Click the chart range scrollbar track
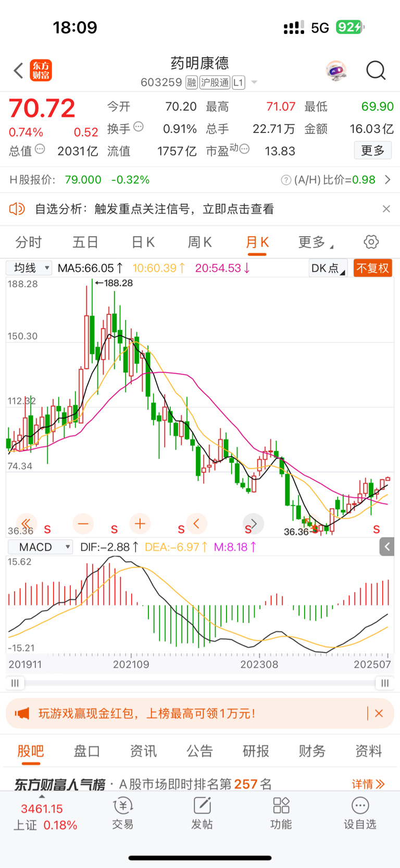 pos(200,683)
